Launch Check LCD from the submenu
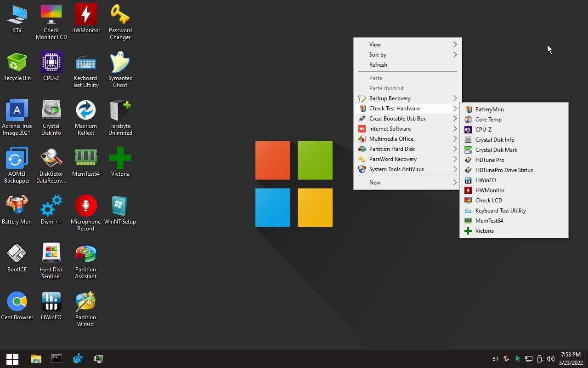 click(514, 201)
